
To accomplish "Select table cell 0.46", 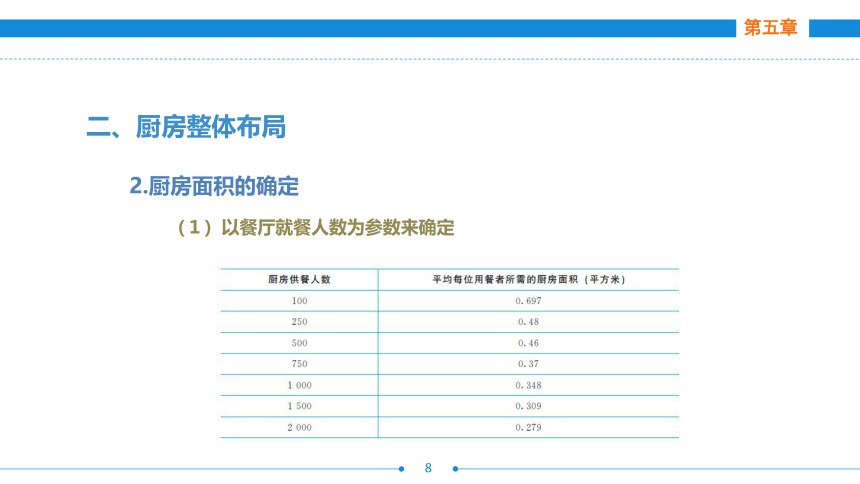I will pyautogui.click(x=528, y=343).
